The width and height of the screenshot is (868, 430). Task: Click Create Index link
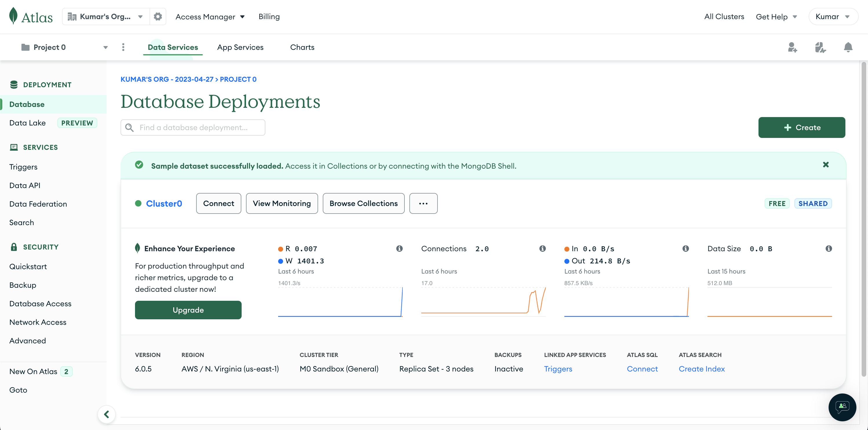click(701, 369)
